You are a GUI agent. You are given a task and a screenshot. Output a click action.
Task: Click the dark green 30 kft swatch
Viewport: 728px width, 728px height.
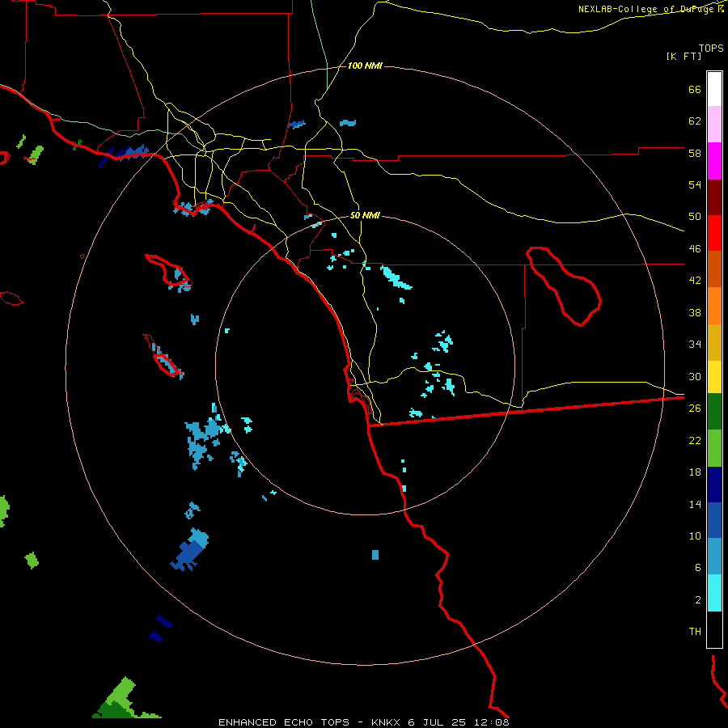point(714,412)
